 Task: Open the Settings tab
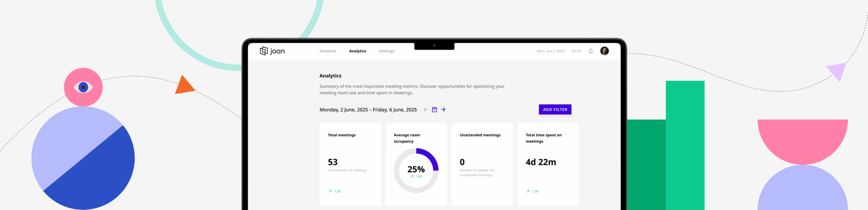click(386, 51)
